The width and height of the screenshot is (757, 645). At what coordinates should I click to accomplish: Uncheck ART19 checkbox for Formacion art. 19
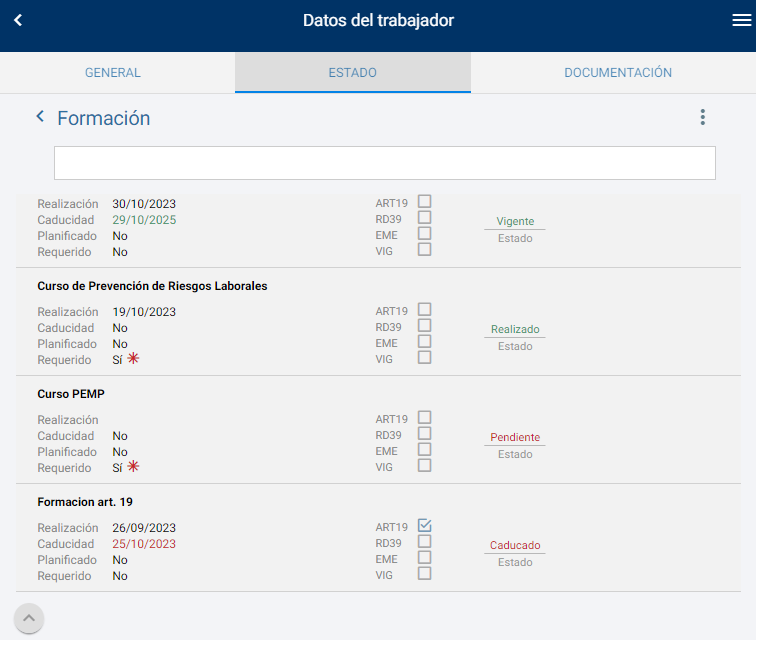425,526
